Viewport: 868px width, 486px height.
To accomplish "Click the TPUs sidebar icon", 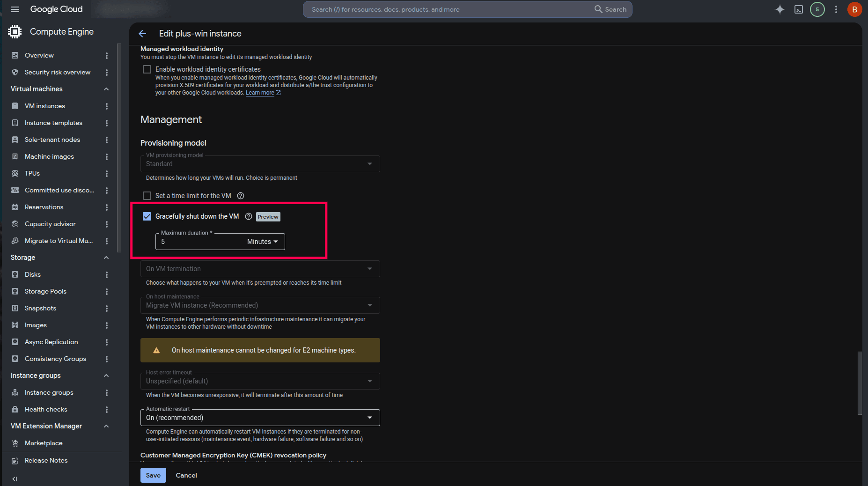I will click(x=15, y=173).
